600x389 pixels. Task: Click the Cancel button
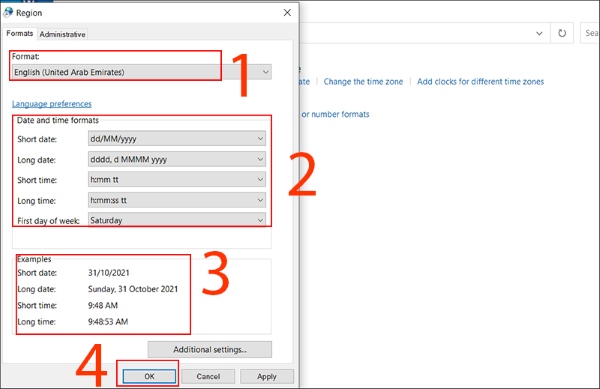[208, 376]
